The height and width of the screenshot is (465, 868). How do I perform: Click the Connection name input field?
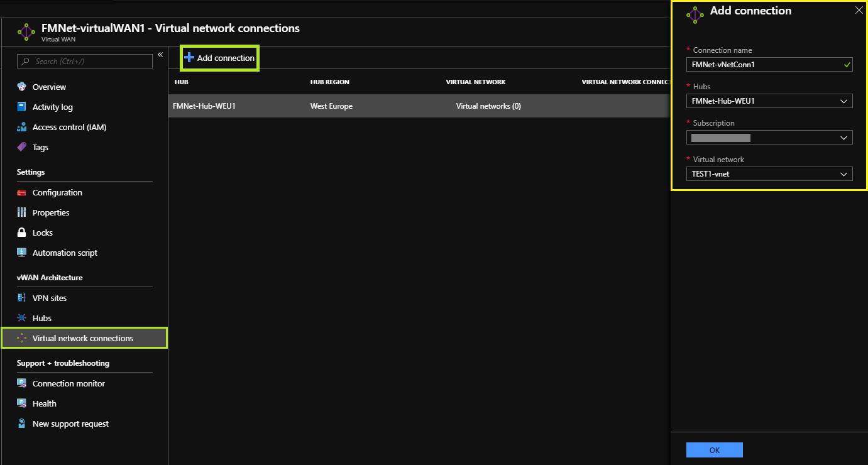[x=769, y=64]
